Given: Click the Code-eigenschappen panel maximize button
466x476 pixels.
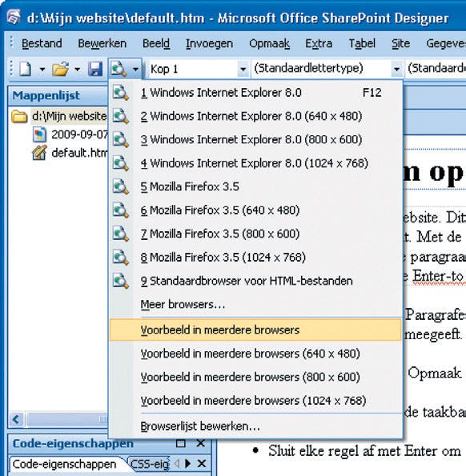Looking at the screenshot, I should pos(181,443).
